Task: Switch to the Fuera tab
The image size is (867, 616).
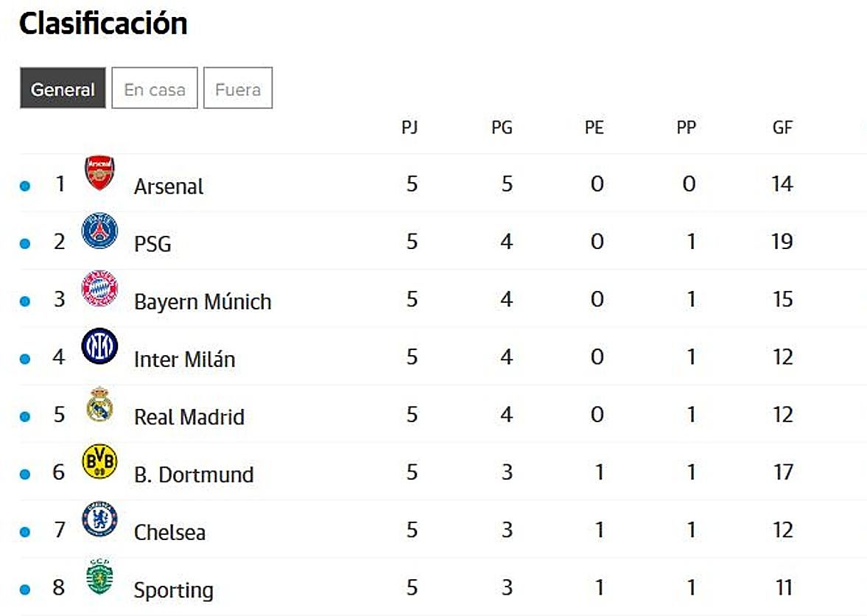Action: coord(238,88)
